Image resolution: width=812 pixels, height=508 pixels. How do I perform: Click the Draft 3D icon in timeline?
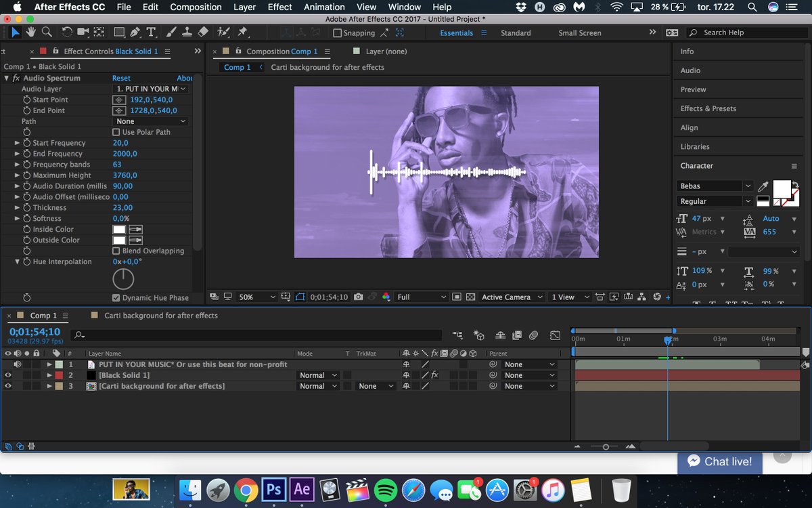click(x=479, y=335)
